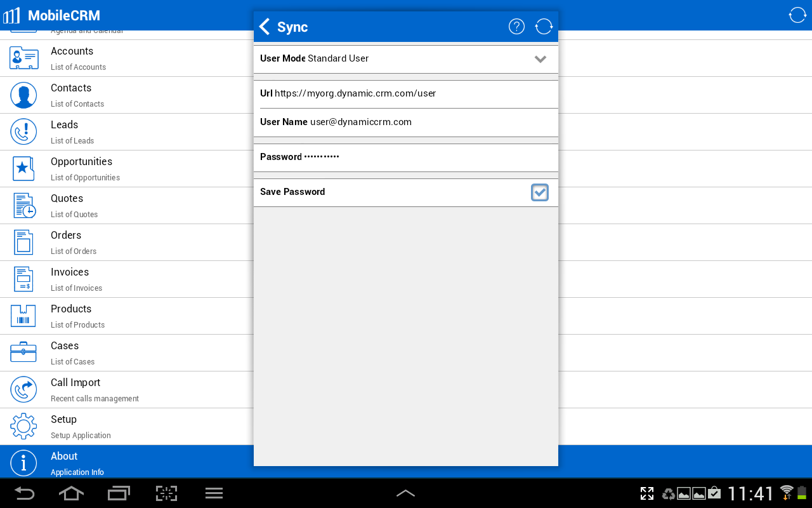
Task: Collapse the Sync panel with back chevron
Action: click(264, 26)
